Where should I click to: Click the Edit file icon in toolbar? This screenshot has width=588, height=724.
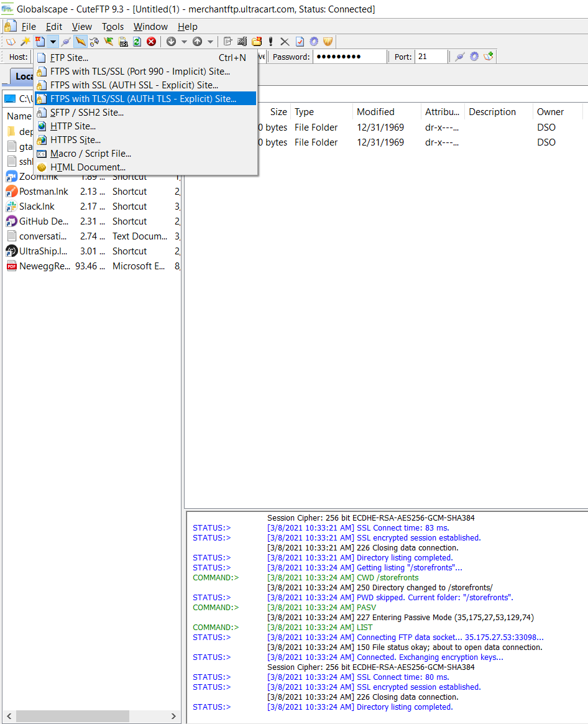point(227,42)
